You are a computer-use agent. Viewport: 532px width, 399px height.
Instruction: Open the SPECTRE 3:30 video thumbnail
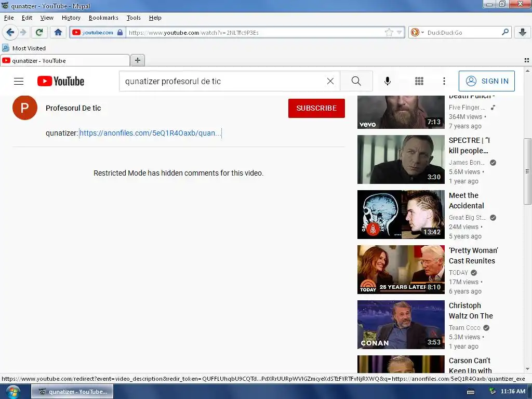(x=401, y=159)
